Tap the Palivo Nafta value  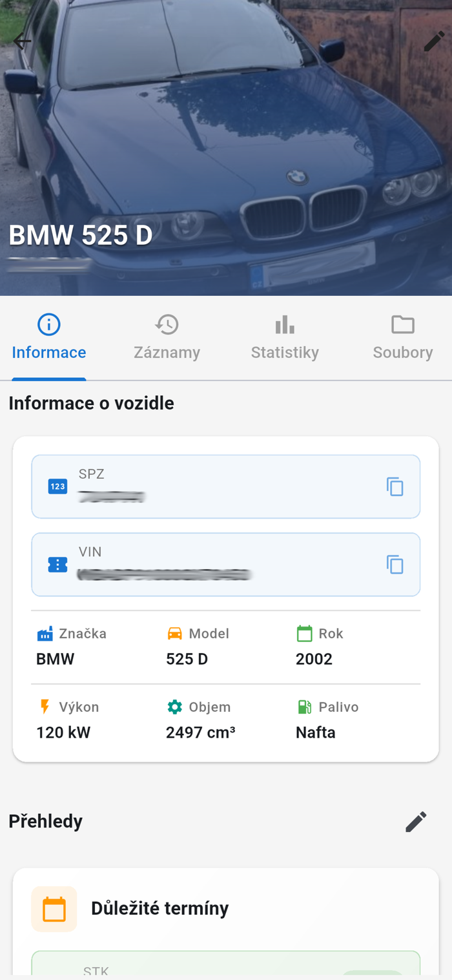tap(315, 733)
